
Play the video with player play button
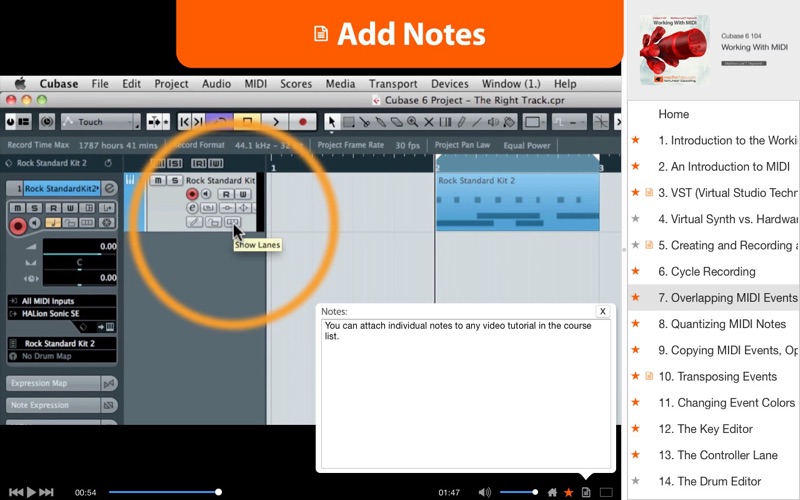click(31, 492)
